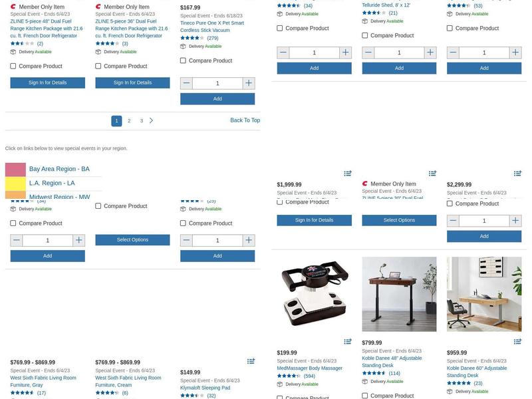532x399 pixels.
Task: Tick Compare Product for ZLINE 36" package
Action: click(98, 66)
